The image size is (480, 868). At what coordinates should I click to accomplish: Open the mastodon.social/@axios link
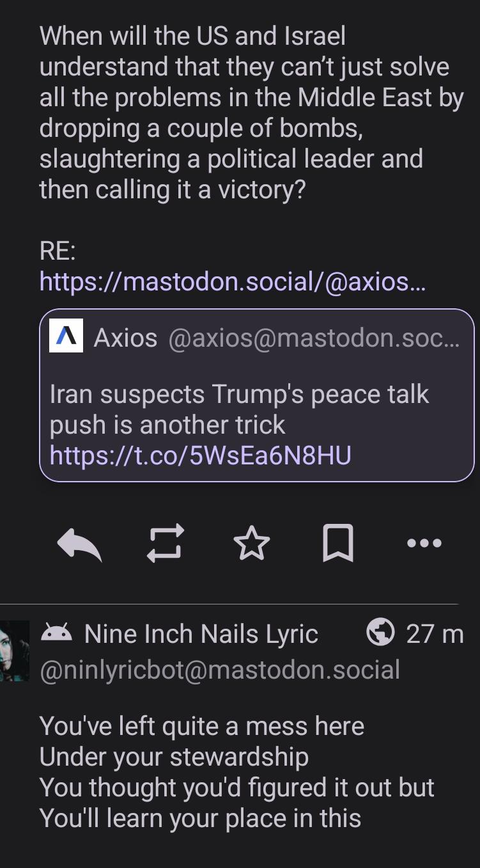(232, 281)
